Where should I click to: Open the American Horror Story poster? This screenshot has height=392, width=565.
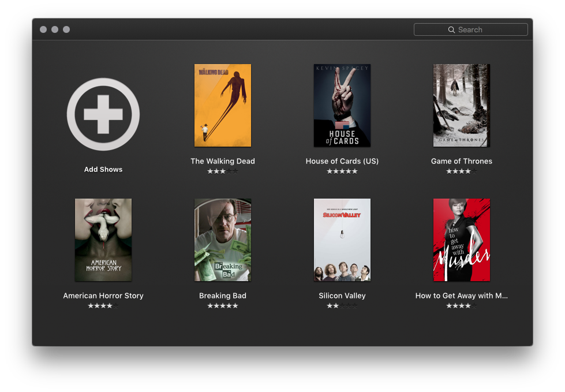103,240
